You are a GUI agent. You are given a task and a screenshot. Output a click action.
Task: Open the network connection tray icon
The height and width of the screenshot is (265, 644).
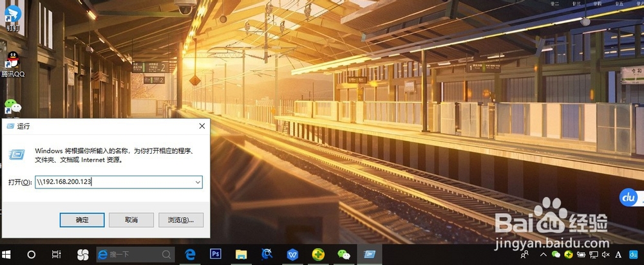point(594,255)
